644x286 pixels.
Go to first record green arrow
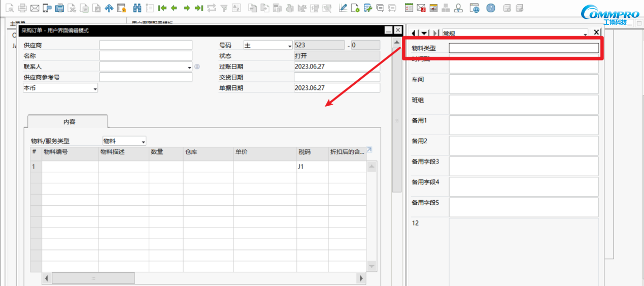(162, 8)
